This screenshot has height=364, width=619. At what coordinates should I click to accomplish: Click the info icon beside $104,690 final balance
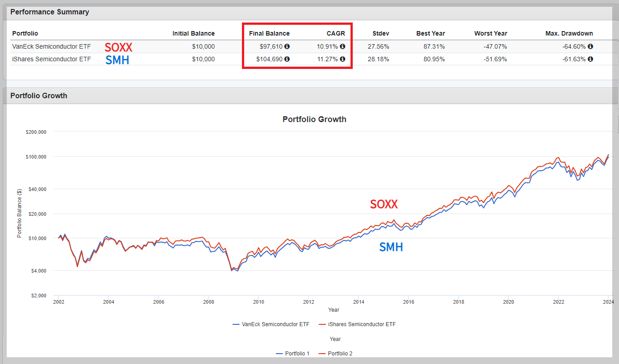287,59
